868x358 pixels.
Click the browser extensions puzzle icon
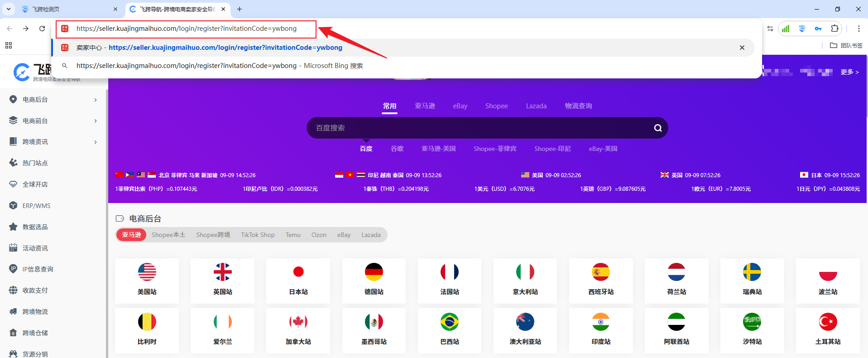834,29
